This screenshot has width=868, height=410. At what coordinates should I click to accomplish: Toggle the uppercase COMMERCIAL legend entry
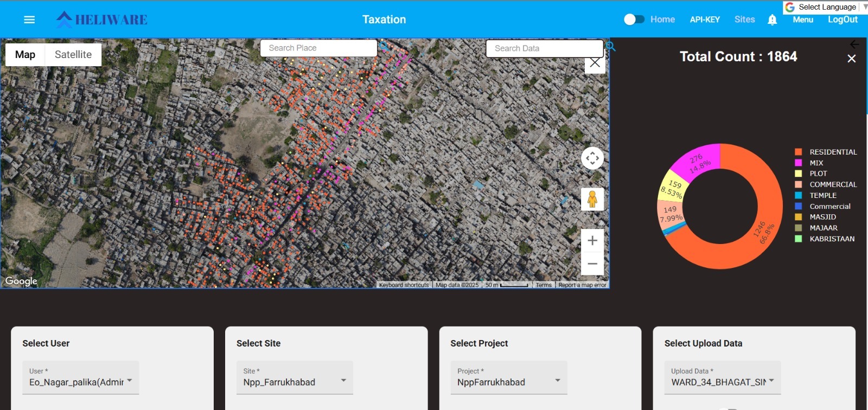826,184
